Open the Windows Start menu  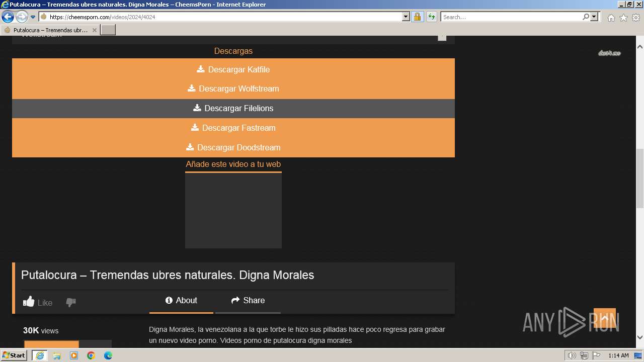(x=14, y=355)
